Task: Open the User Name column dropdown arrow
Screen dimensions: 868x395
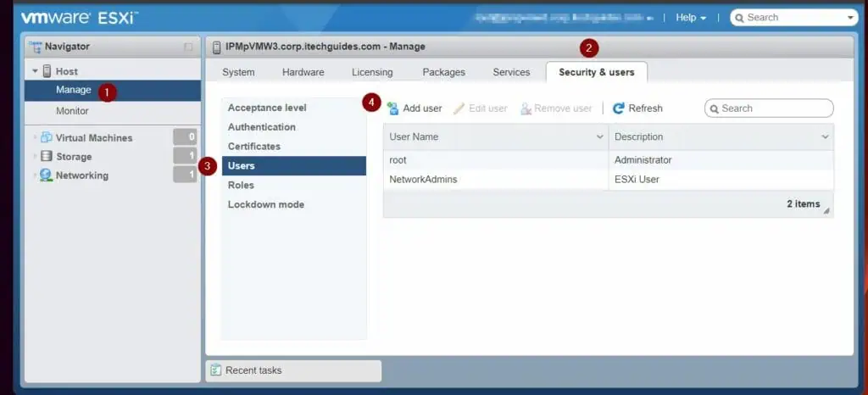Action: click(x=599, y=136)
